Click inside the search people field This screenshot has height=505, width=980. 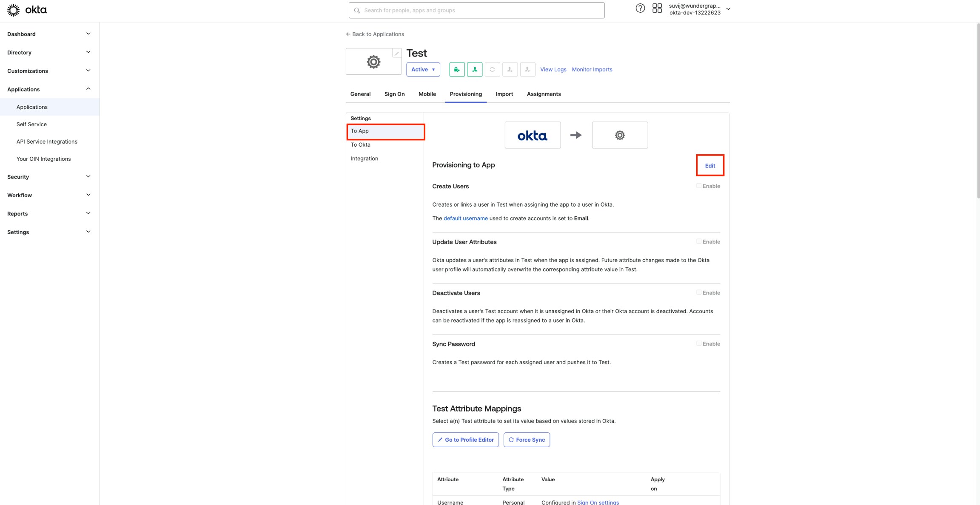pyautogui.click(x=476, y=10)
